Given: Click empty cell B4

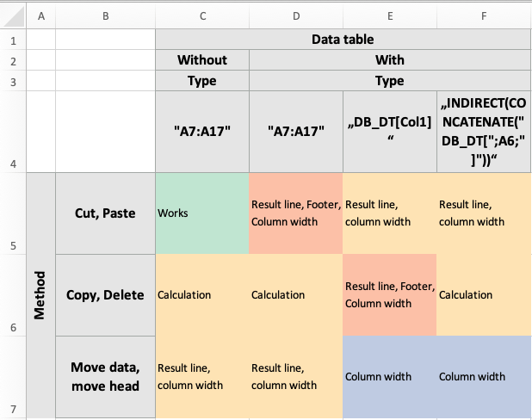Looking at the screenshot, I should [106, 132].
